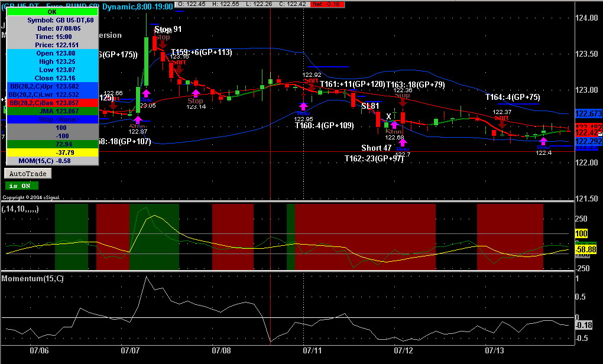Click the 'Symbol: GB U5-DT,60' row
This screenshot has width=603, height=364.
53,20
